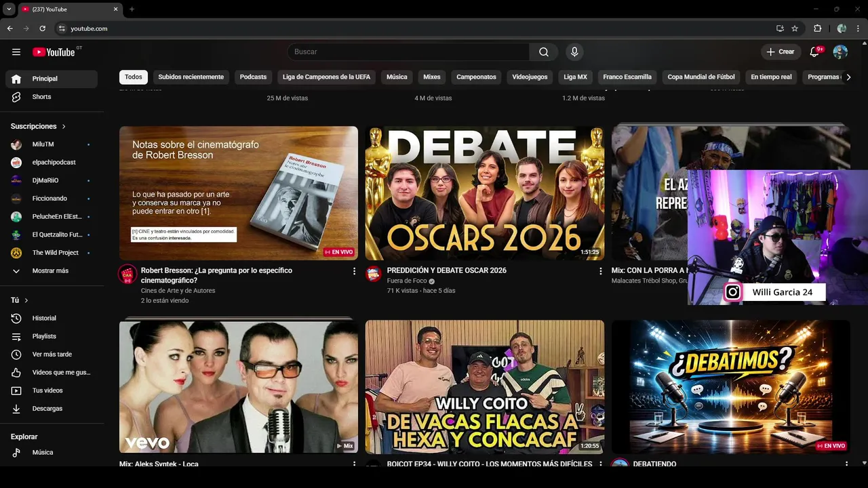Open Videos que me gustan
The height and width of the screenshot is (488, 868).
pyautogui.click(x=52, y=373)
